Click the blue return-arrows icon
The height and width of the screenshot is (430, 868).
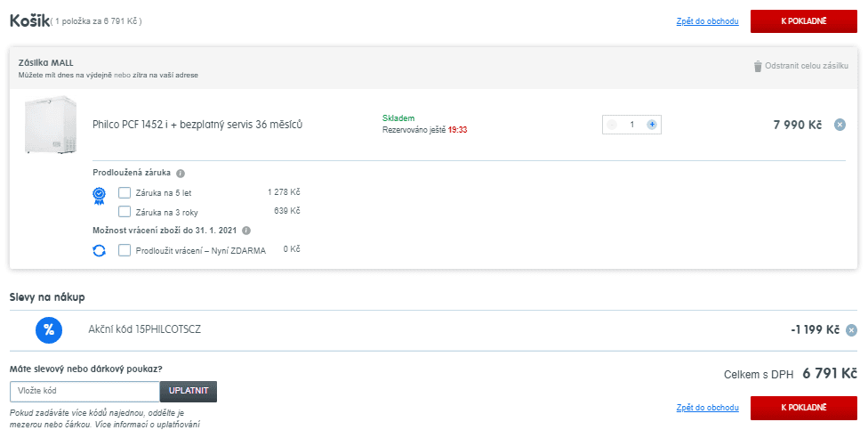click(99, 250)
